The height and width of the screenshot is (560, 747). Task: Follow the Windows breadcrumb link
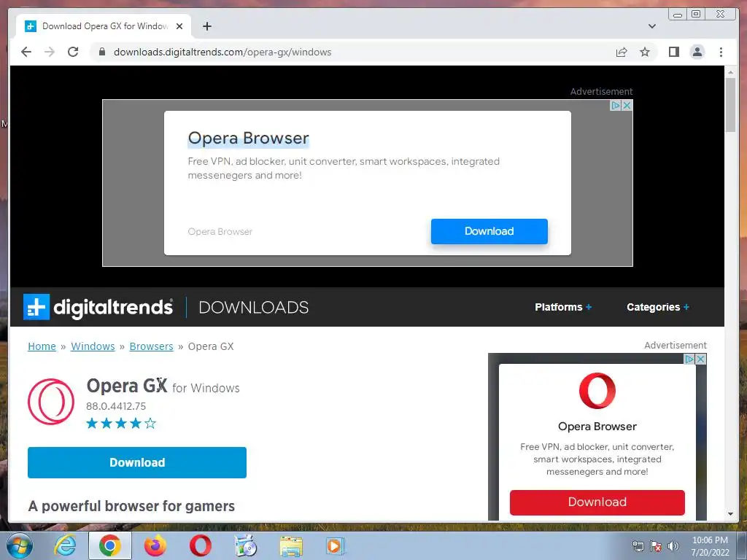click(93, 346)
